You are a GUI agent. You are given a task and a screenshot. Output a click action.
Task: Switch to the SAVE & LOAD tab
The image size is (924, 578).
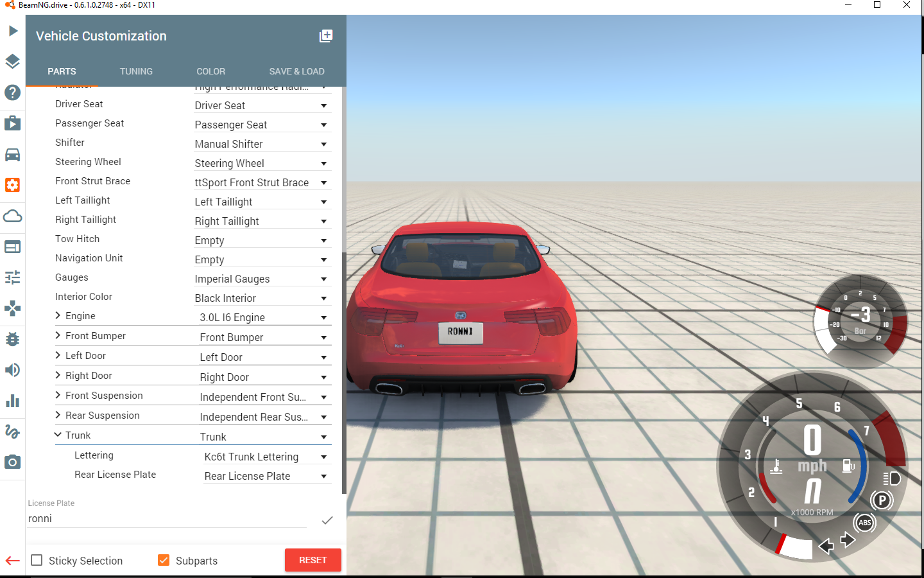pos(297,71)
